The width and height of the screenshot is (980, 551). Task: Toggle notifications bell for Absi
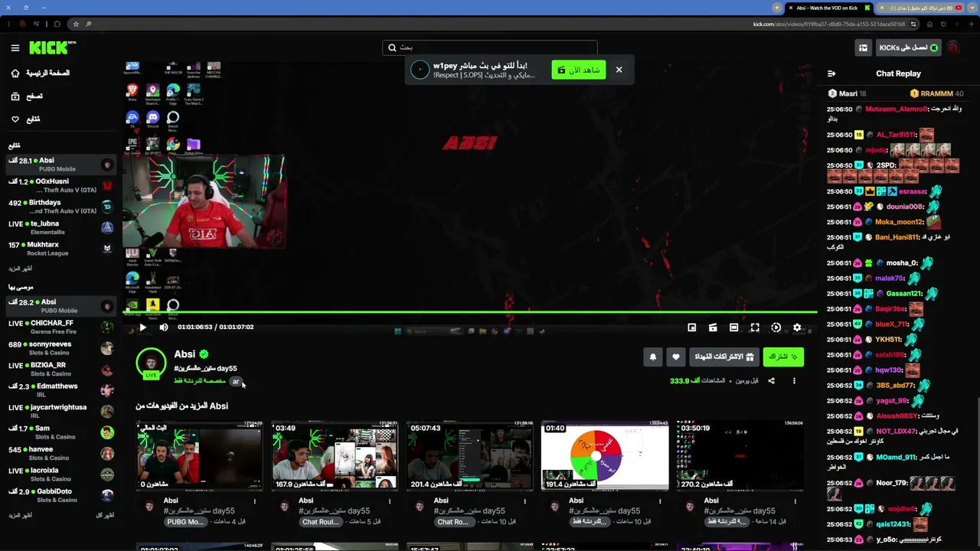[x=653, y=357]
